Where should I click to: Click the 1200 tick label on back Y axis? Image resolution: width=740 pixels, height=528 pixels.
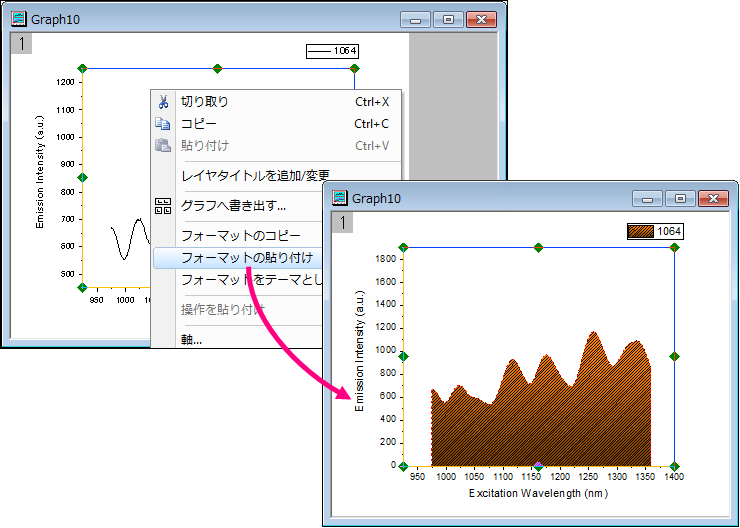pos(65,82)
